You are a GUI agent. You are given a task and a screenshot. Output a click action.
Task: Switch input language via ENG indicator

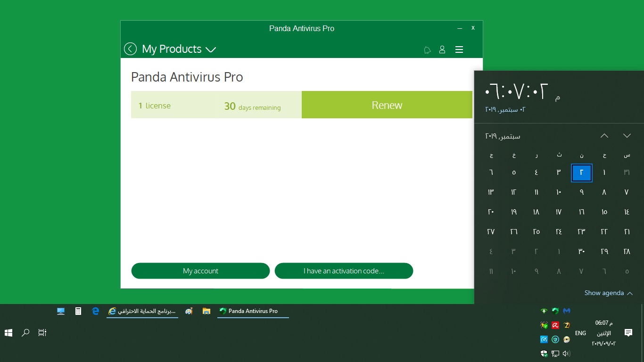(x=581, y=333)
